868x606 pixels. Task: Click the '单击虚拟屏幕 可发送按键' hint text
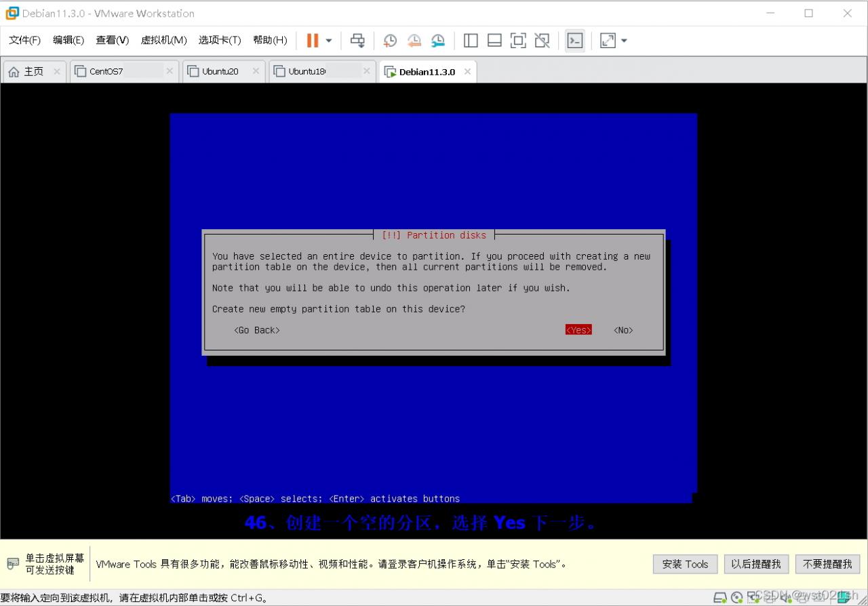[x=55, y=564]
